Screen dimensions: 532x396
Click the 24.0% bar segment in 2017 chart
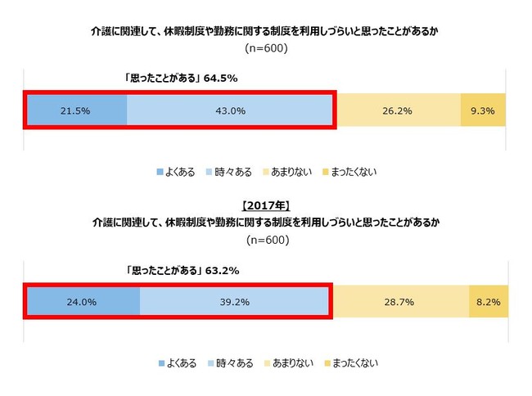pyautogui.click(x=83, y=302)
